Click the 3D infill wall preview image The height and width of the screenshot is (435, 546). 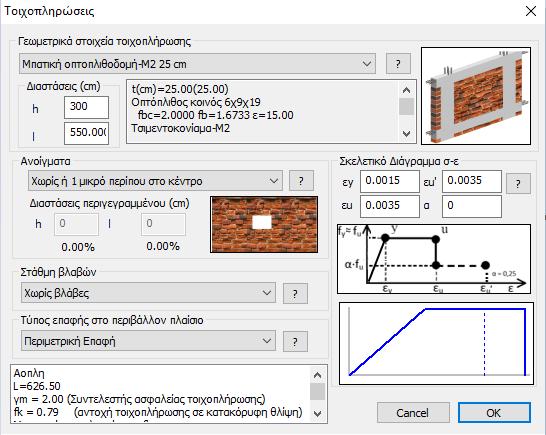click(476, 96)
